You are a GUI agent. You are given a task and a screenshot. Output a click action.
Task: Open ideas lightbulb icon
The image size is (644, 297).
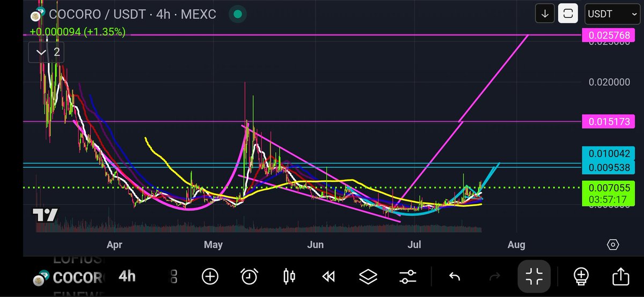581,277
